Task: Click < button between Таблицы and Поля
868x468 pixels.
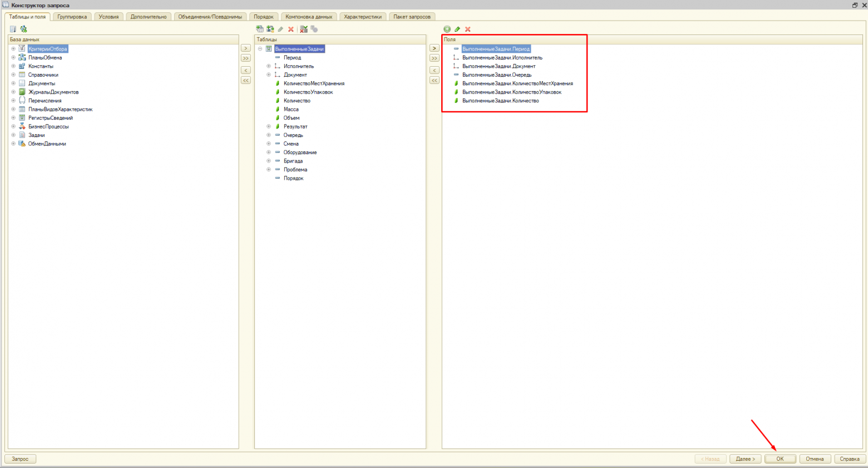Action: coord(435,71)
